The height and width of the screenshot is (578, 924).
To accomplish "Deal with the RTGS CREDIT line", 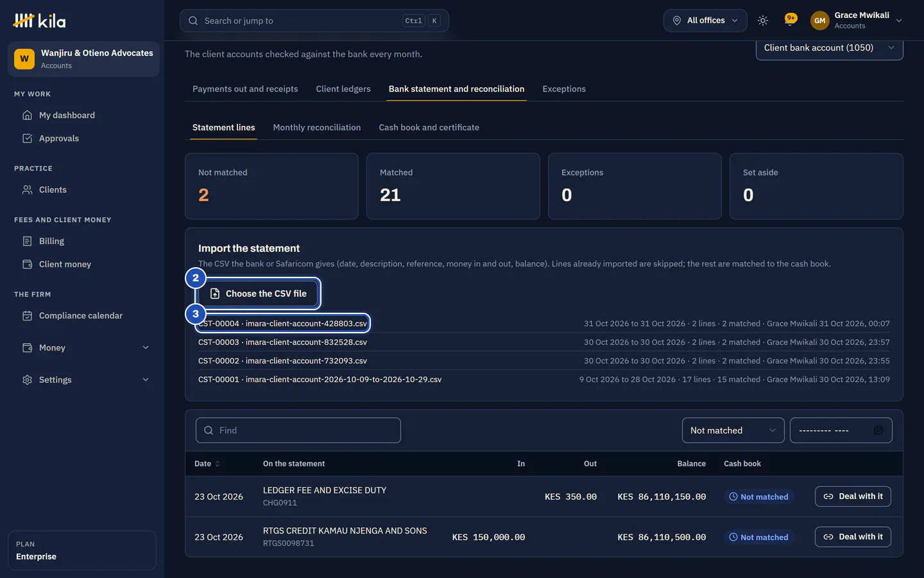I will pyautogui.click(x=853, y=537).
